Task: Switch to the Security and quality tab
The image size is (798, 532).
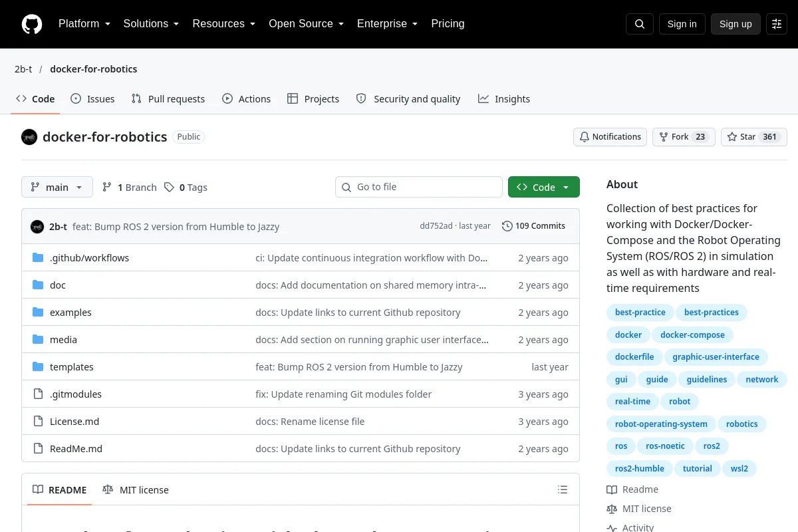Action: (x=408, y=99)
